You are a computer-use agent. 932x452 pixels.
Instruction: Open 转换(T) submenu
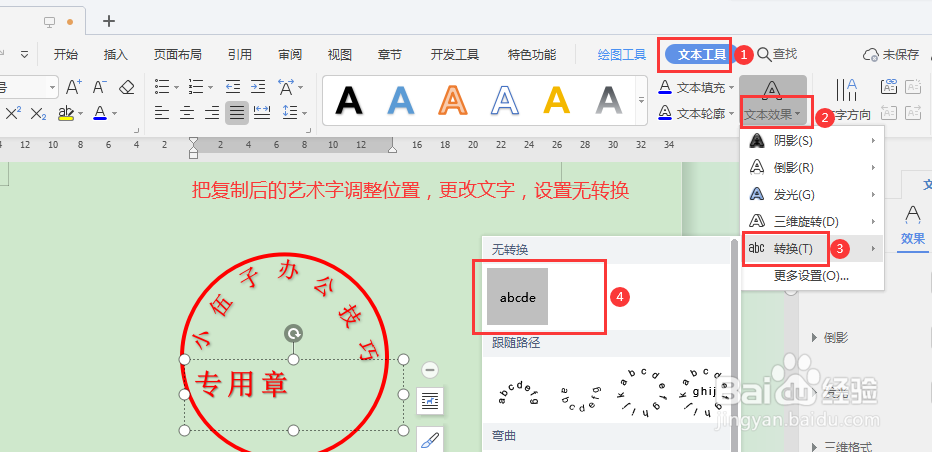[x=812, y=249]
